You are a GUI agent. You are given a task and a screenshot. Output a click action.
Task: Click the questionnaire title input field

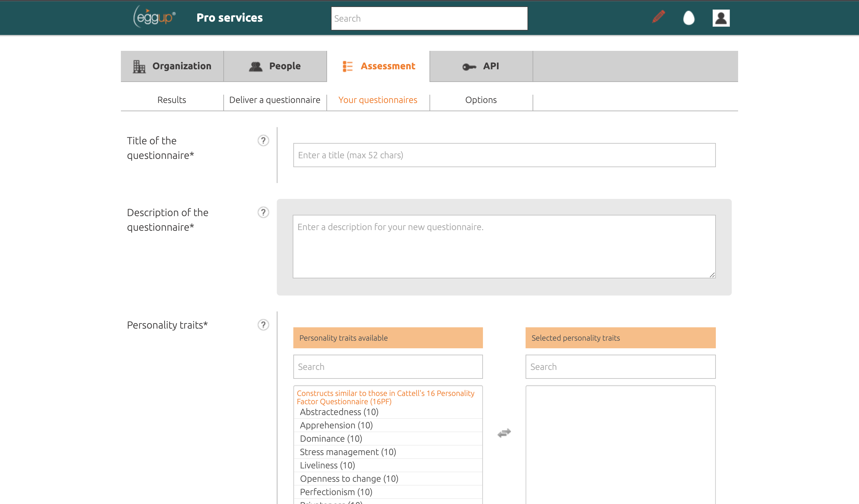coord(504,155)
